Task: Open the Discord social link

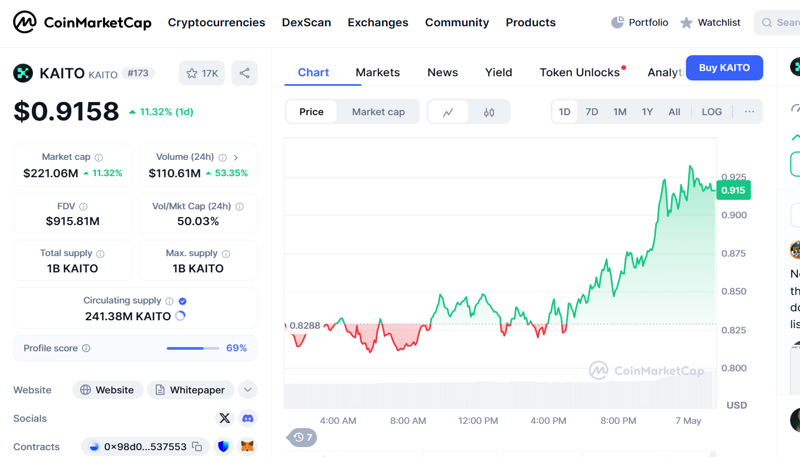Action: click(248, 418)
